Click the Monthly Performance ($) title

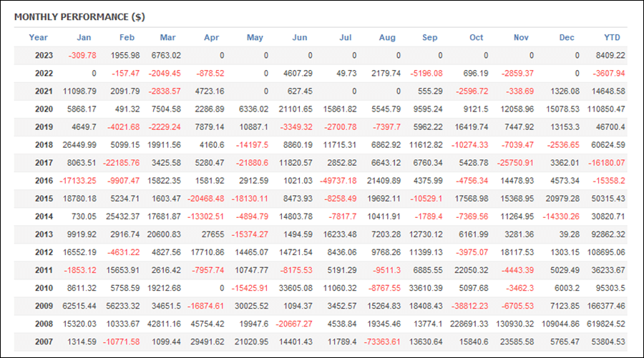[x=79, y=17]
